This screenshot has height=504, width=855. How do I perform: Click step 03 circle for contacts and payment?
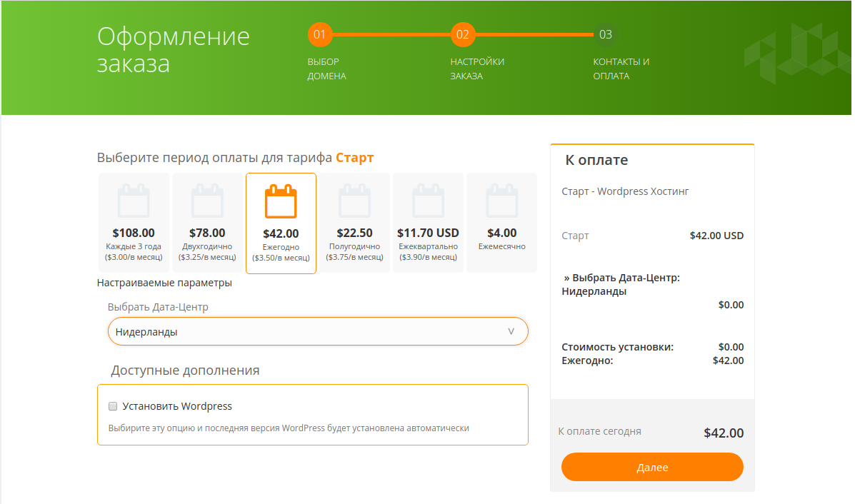click(x=606, y=35)
